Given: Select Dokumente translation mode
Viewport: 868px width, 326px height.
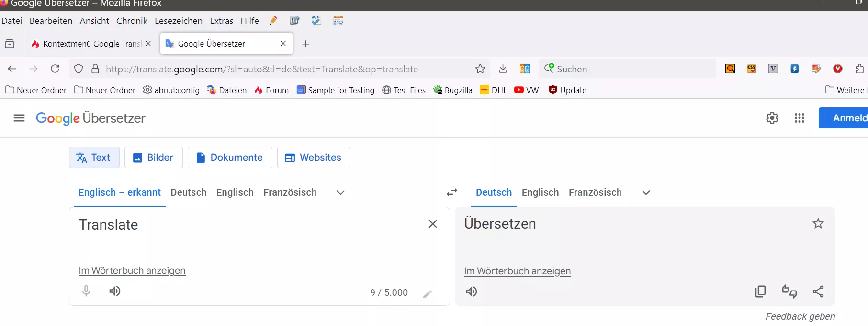Looking at the screenshot, I should coord(230,157).
